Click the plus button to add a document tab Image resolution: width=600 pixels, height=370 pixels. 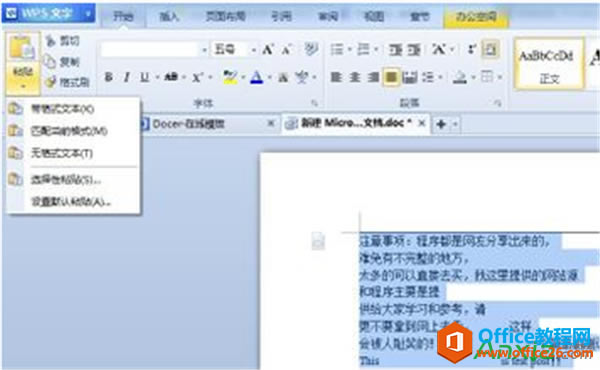(441, 124)
